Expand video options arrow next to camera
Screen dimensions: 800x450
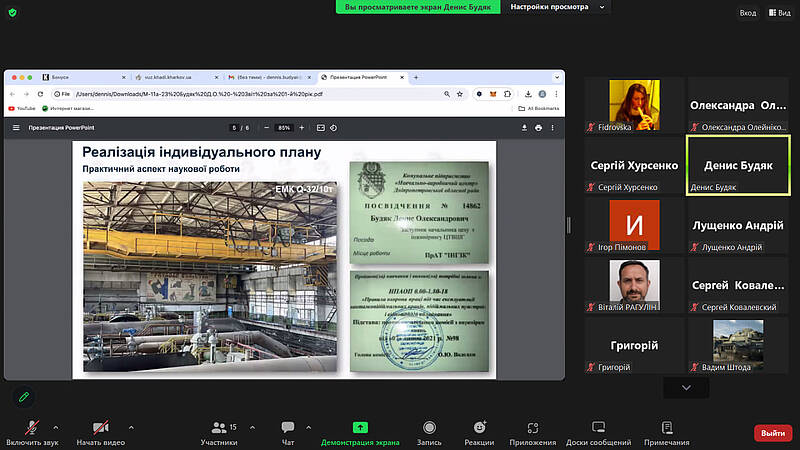click(131, 428)
